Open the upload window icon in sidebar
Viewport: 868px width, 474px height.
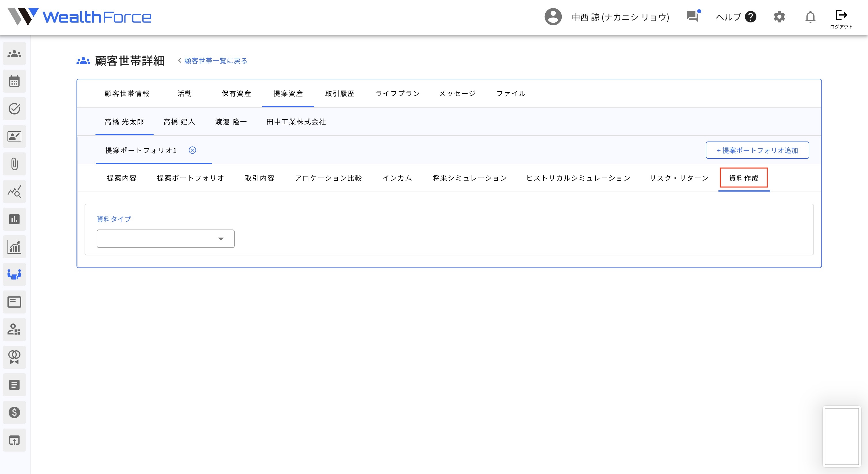[14, 440]
